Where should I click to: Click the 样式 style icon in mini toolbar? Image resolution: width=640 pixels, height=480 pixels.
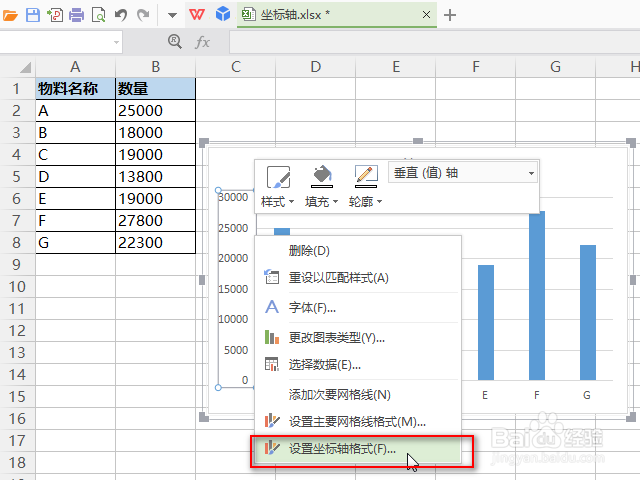tap(278, 177)
